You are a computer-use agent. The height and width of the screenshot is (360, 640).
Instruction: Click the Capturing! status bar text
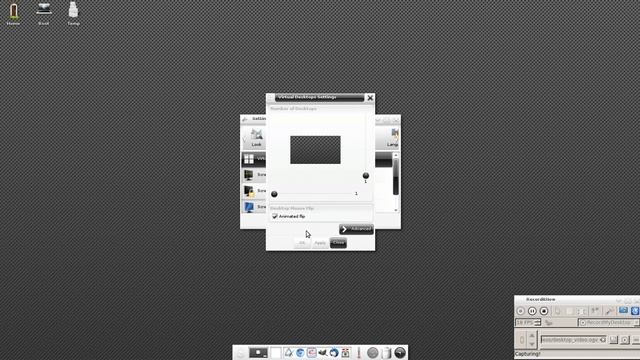tap(527, 354)
